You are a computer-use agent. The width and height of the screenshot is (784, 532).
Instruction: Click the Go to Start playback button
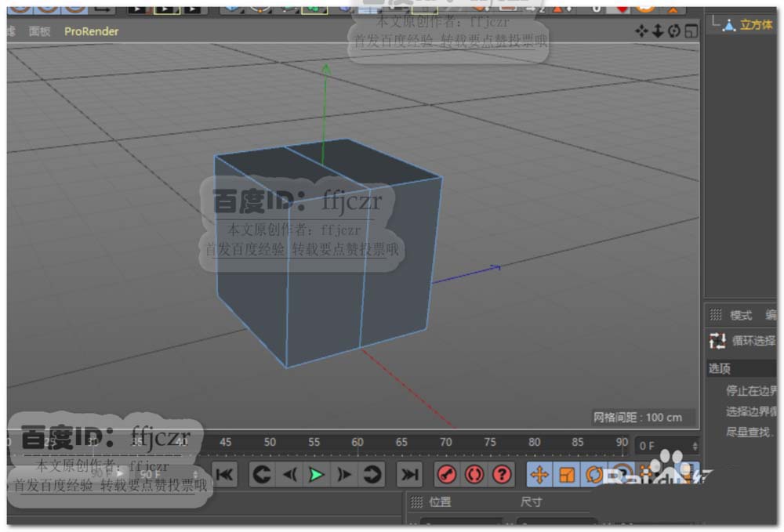click(x=224, y=474)
